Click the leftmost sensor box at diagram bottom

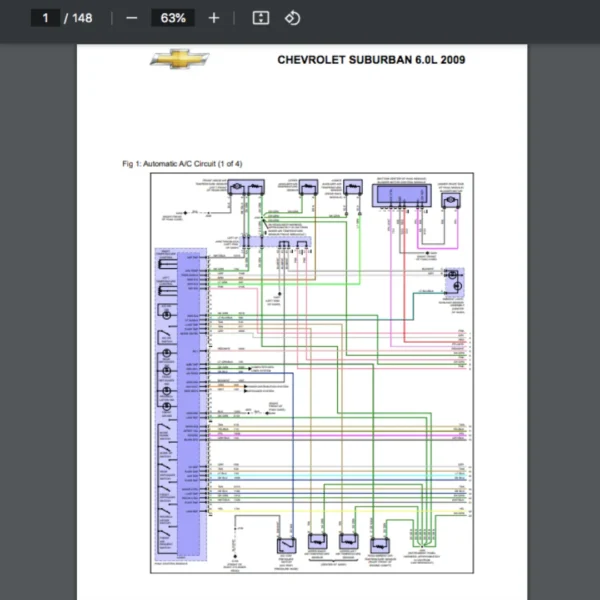[x=287, y=546]
